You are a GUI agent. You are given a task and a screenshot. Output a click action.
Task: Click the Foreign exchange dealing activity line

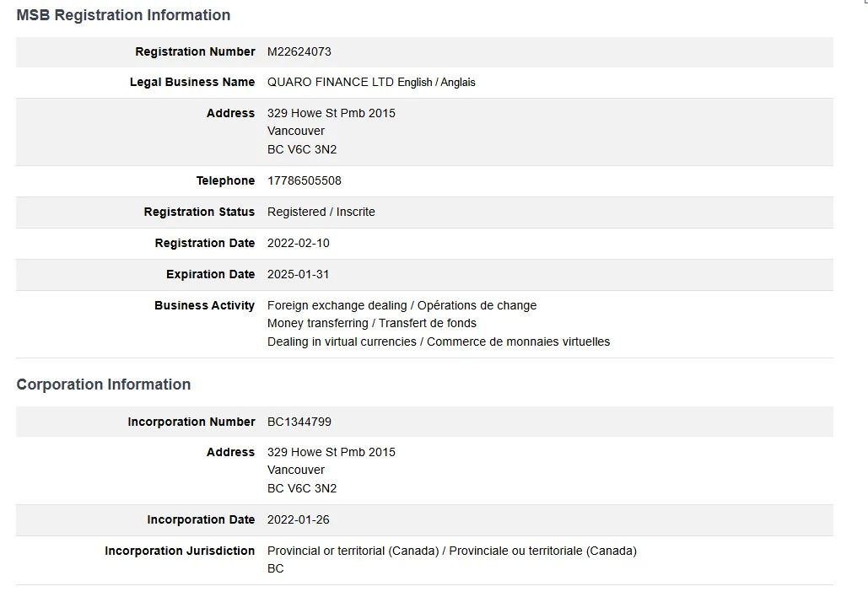[402, 305]
